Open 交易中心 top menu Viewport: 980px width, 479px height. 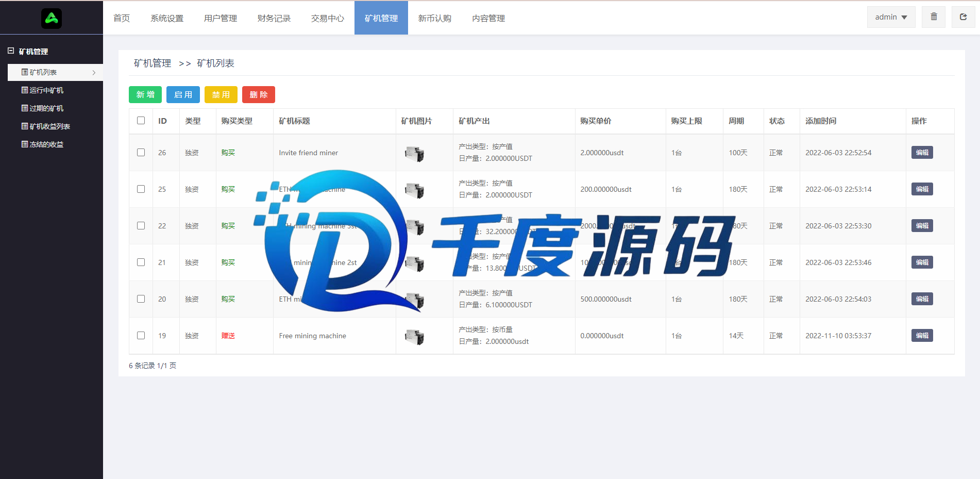coord(328,18)
